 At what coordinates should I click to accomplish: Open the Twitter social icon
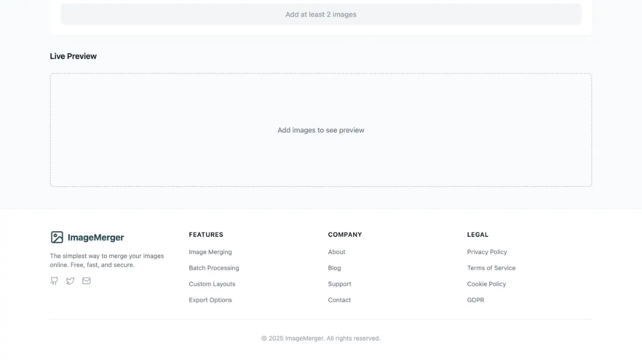click(70, 281)
